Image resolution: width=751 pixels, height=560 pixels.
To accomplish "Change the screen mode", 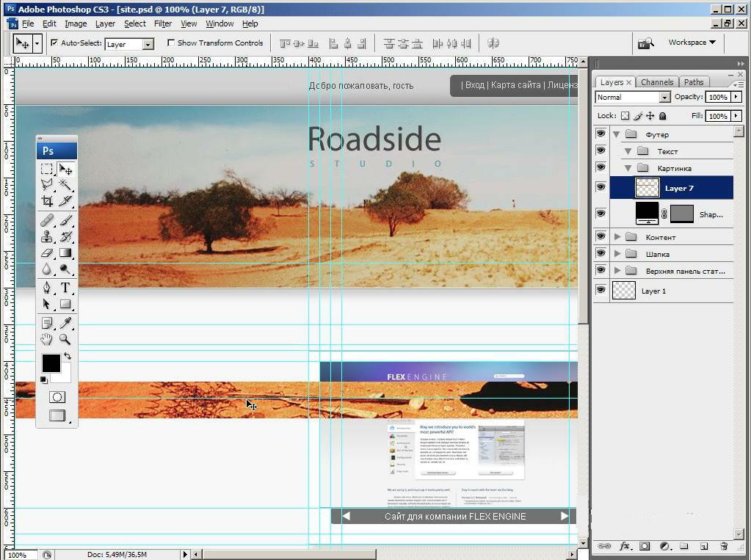I will coord(57,415).
